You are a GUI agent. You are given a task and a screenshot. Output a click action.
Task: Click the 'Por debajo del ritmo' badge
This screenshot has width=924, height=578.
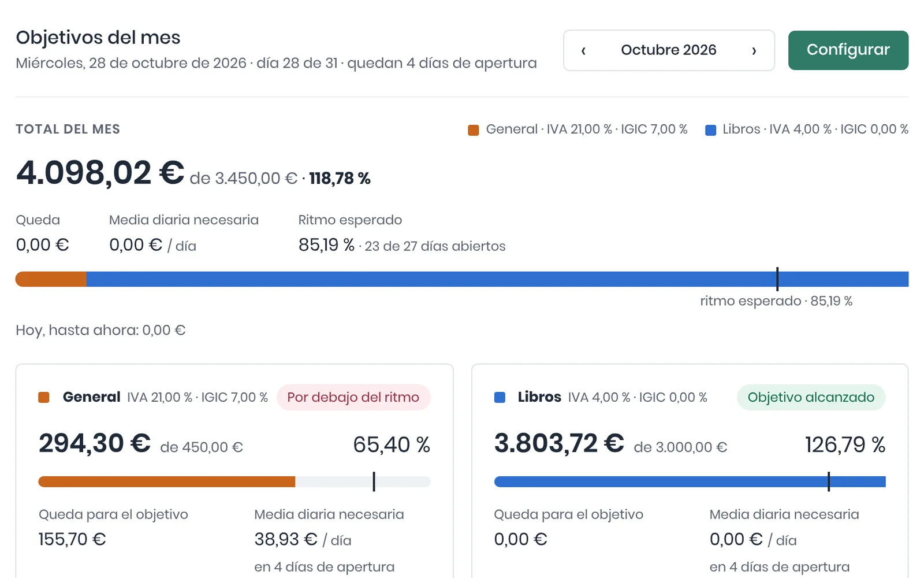[x=353, y=397]
